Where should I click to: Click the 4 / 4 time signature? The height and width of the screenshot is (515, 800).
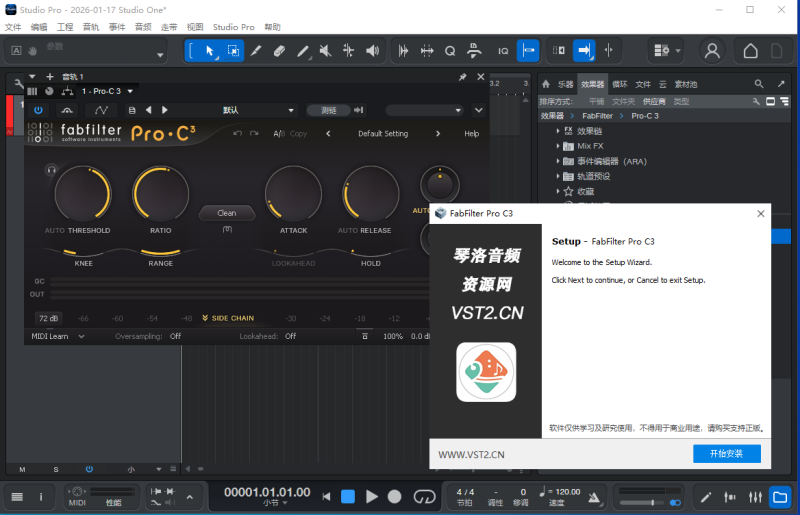tap(465, 492)
